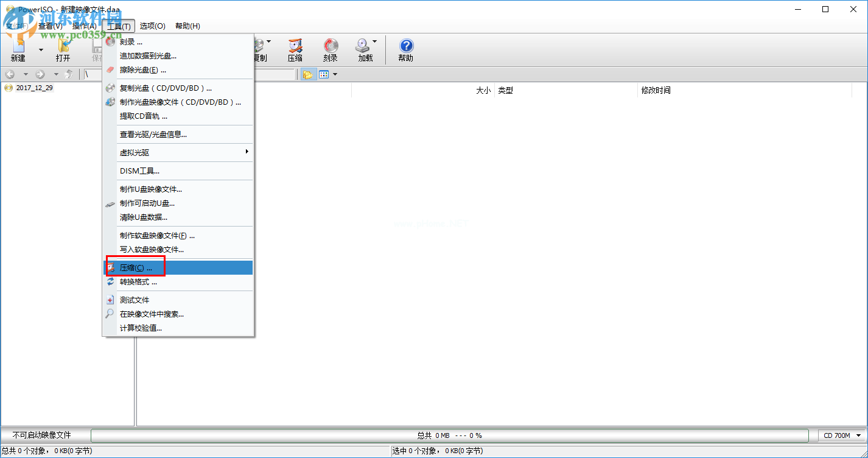Open the 选项(O) menu
The height and width of the screenshot is (458, 868).
(153, 26)
